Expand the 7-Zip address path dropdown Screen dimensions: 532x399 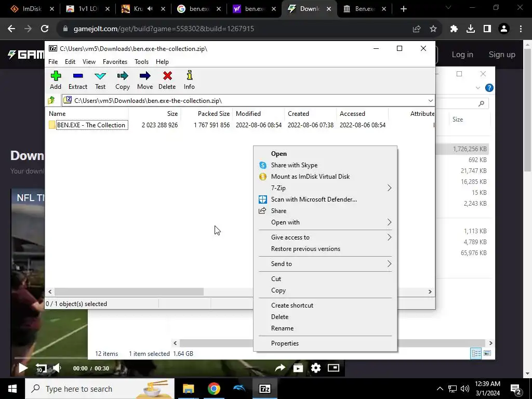[x=431, y=100]
